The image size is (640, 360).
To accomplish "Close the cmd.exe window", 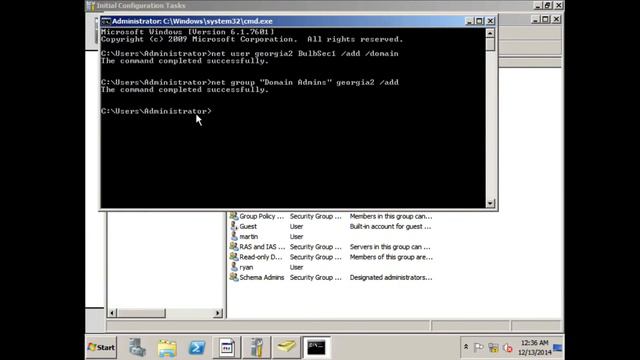I will 490,21.
